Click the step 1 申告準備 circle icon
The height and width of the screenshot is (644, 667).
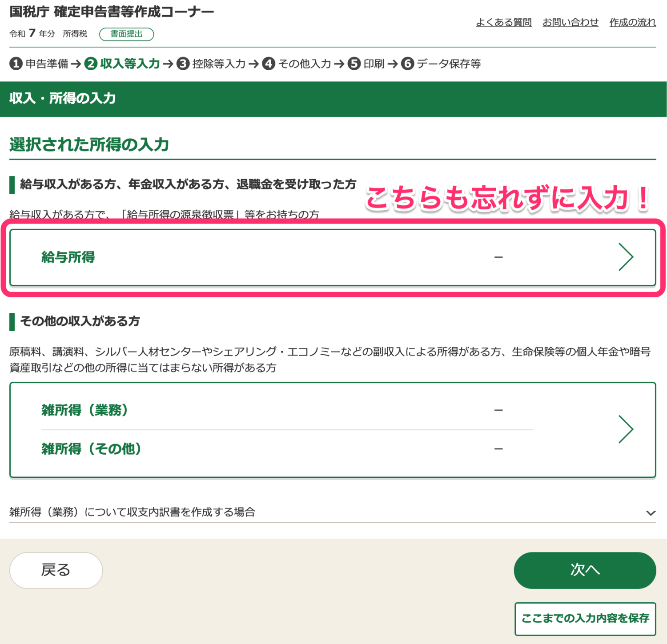coord(16,64)
